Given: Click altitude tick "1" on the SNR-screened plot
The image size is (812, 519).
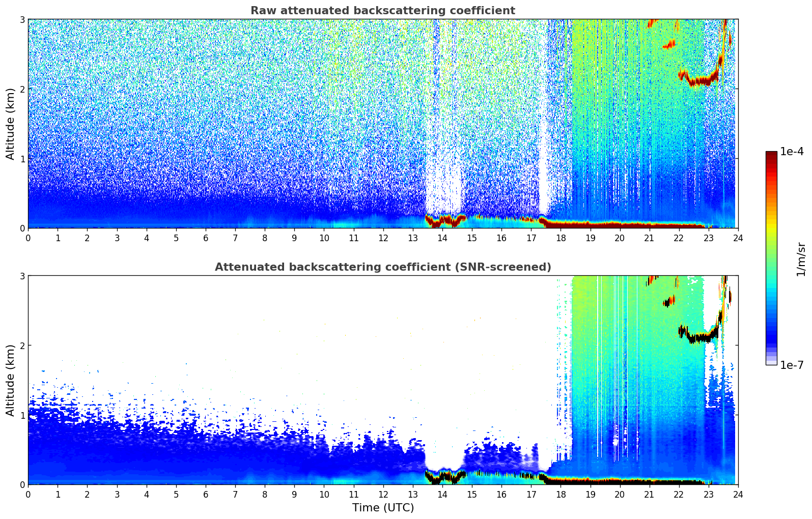Looking at the screenshot, I should (22, 415).
